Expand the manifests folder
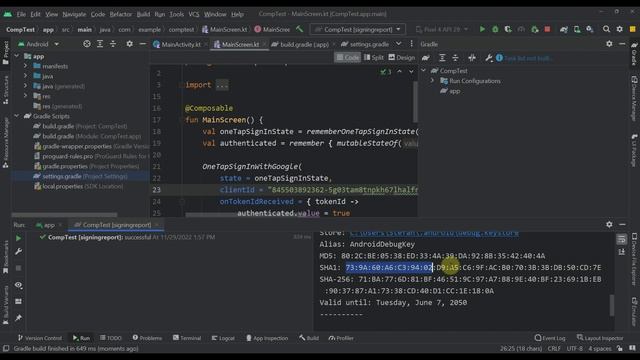Image resolution: width=640 pixels, height=360 pixels. [26, 66]
